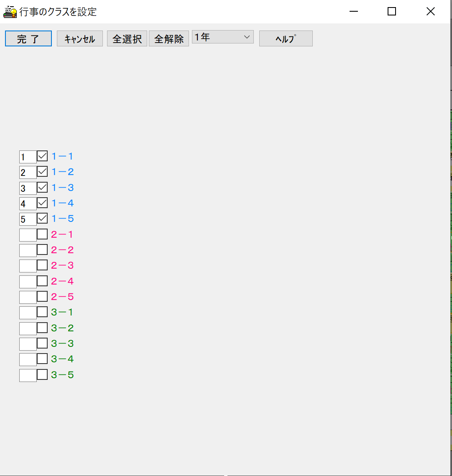Click the empty order field beside 3－1
452x476 pixels.
28,313
